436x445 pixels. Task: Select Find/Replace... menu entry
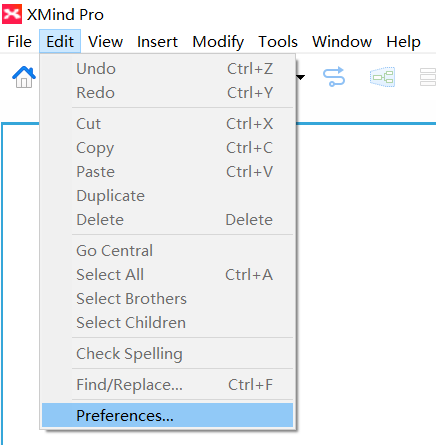[167, 384]
